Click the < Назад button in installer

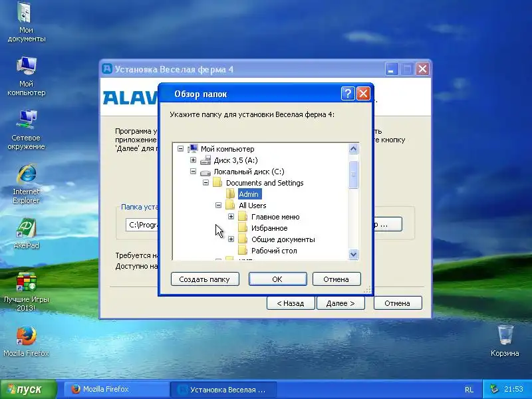tap(291, 303)
